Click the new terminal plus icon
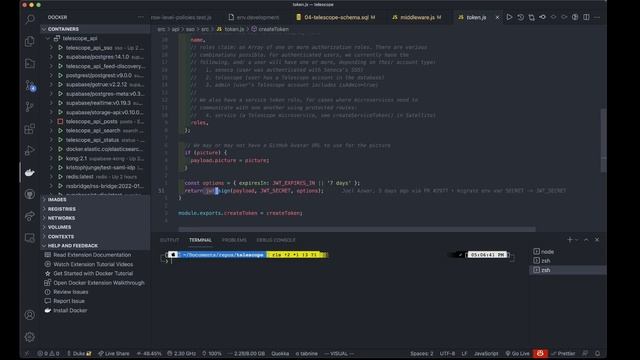Screen dimensions: 640x360 tap(570, 240)
